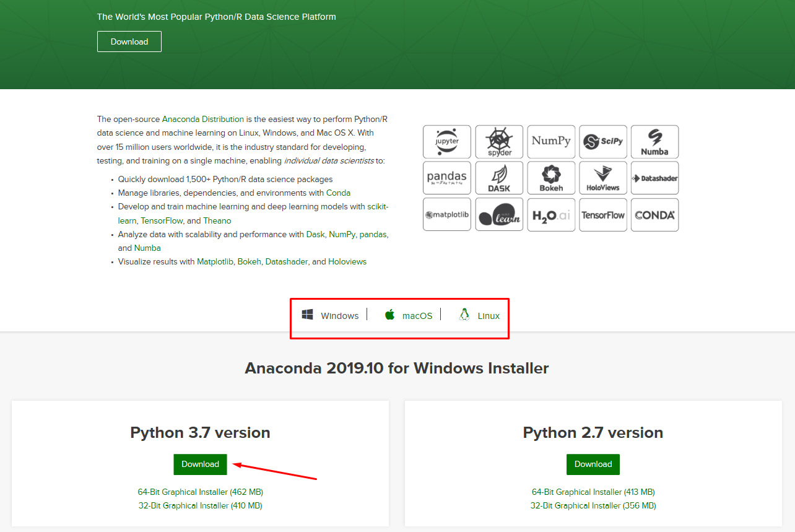This screenshot has width=795, height=532.
Task: Click the Python 3.7 version heading
Action: [200, 432]
